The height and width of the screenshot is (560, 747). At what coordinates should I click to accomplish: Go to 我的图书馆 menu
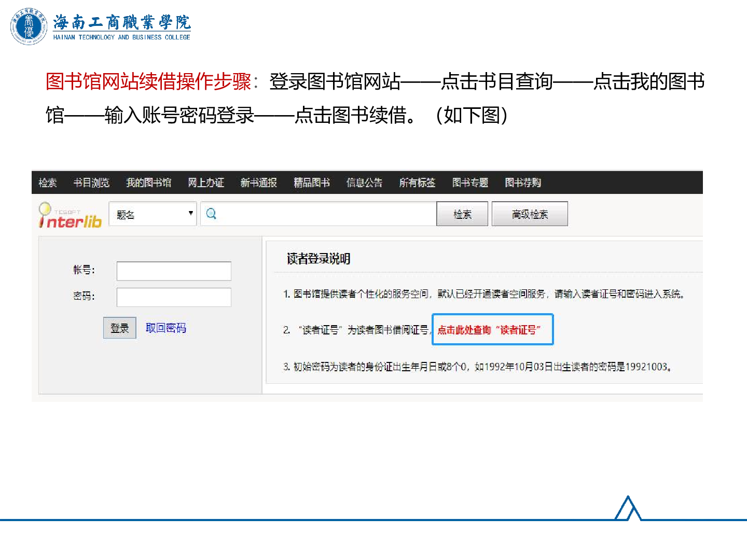[x=149, y=183]
